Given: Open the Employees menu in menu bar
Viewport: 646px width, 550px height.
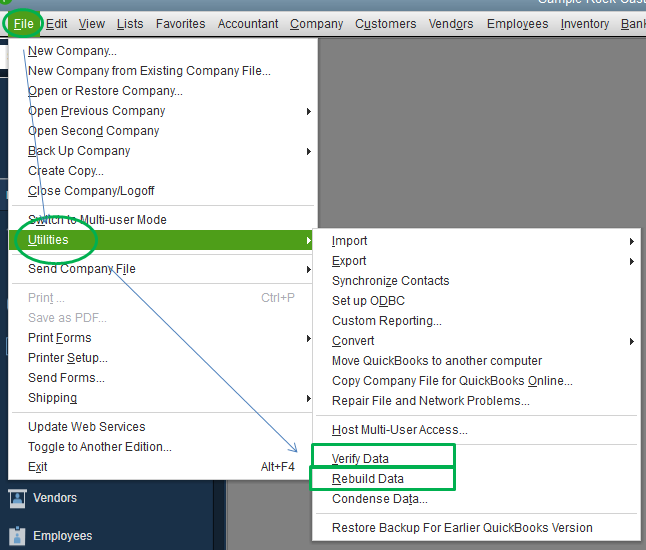Looking at the screenshot, I should pos(517,24).
